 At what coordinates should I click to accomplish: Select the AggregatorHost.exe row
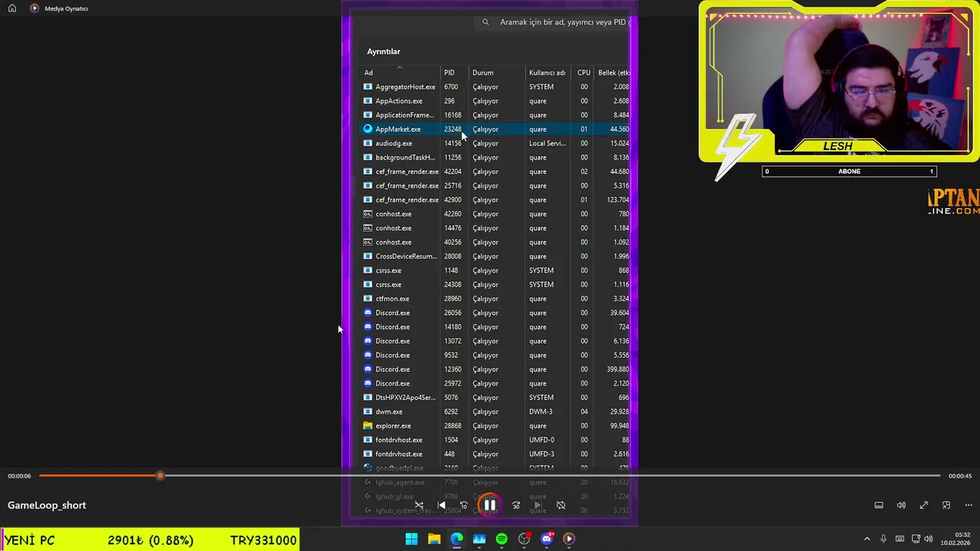click(495, 86)
